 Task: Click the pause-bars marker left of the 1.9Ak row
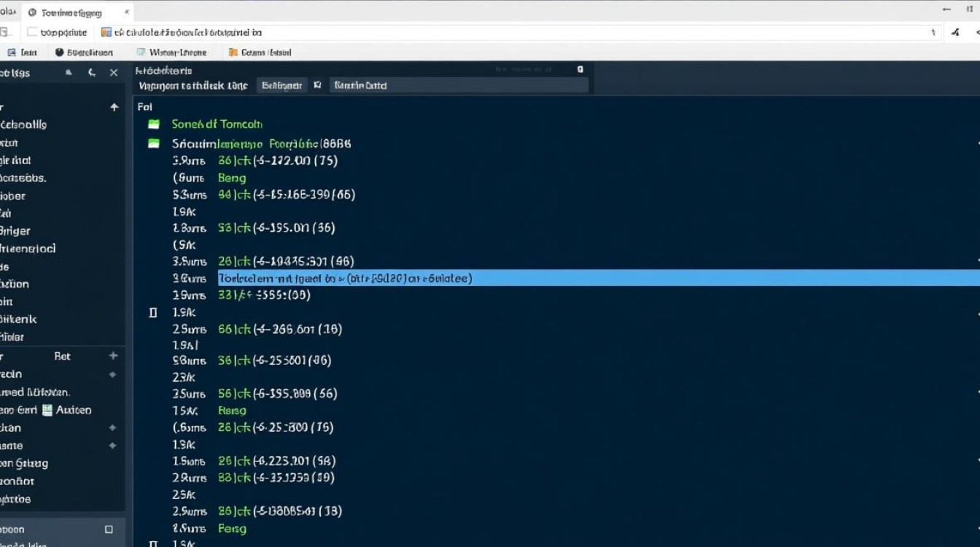[153, 312]
